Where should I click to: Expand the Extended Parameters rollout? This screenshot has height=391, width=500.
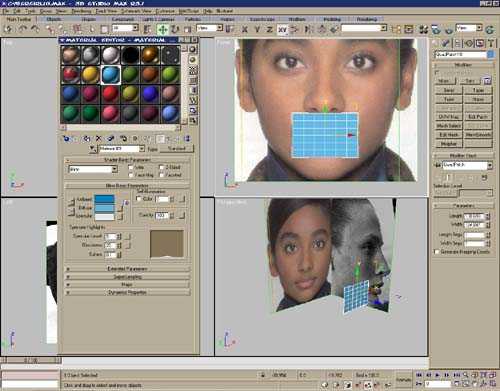[x=127, y=269]
